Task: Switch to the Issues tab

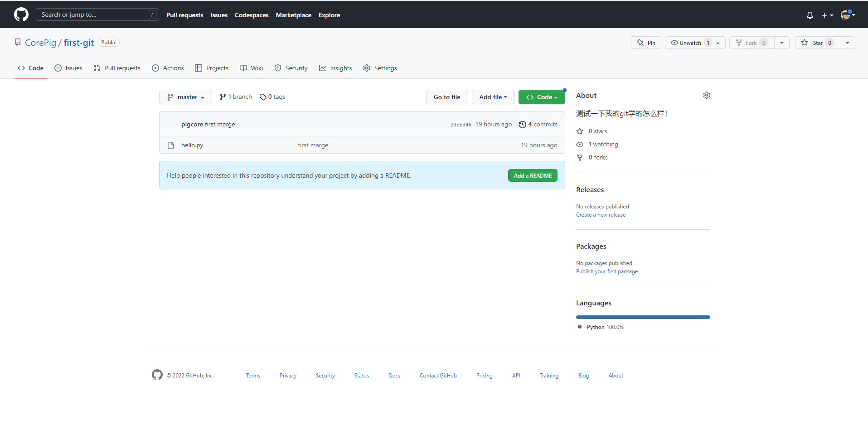Action: coord(68,68)
